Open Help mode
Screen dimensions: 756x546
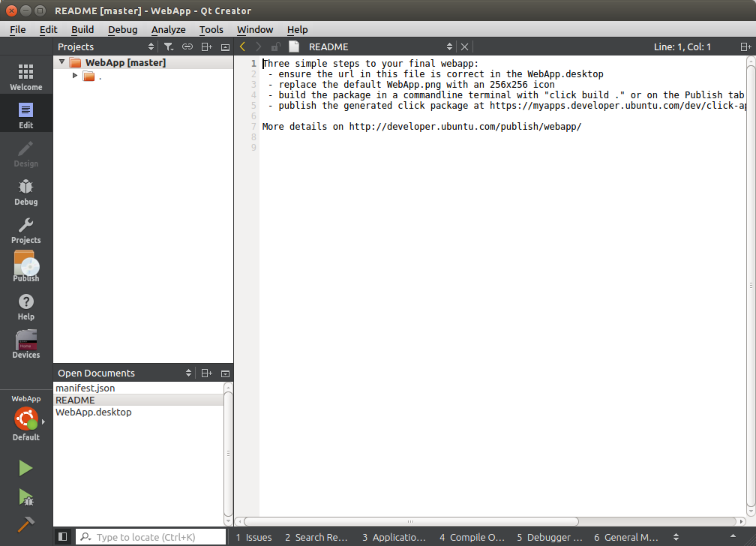click(26, 306)
